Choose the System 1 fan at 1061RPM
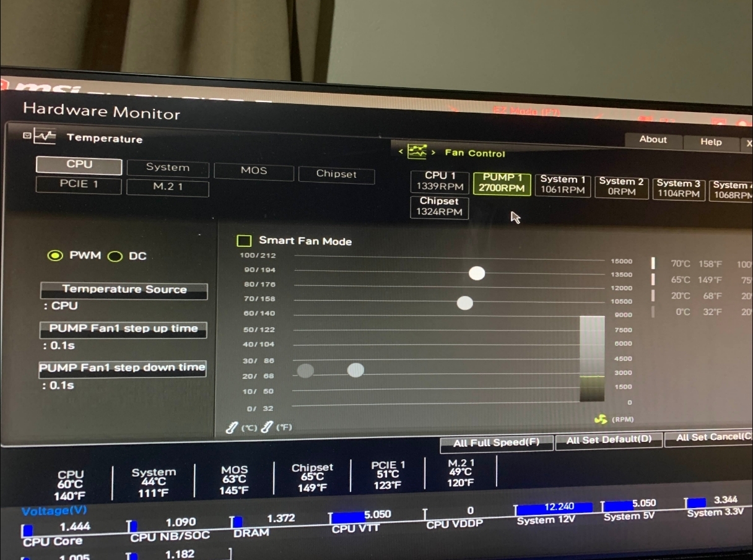This screenshot has height=560, width=753. [562, 185]
